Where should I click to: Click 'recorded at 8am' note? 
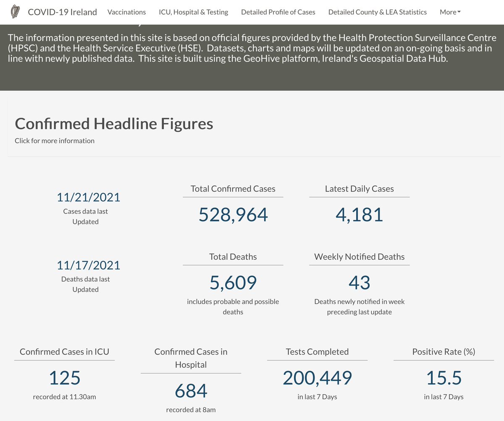tap(191, 410)
